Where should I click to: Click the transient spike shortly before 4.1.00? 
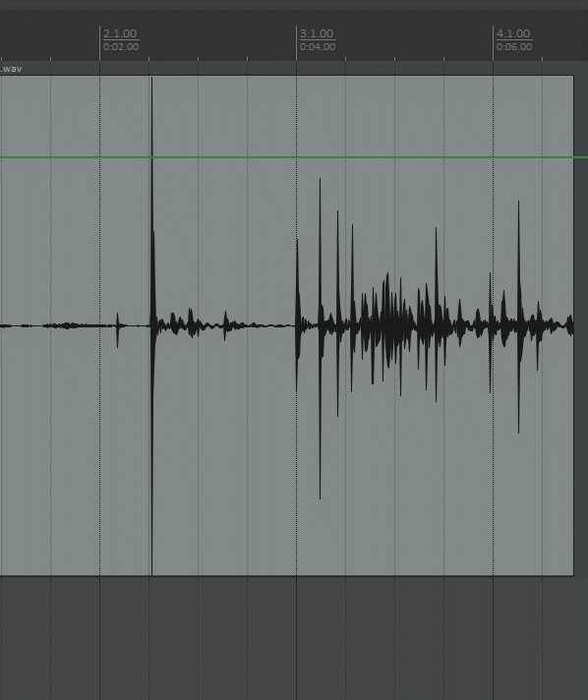[490, 332]
